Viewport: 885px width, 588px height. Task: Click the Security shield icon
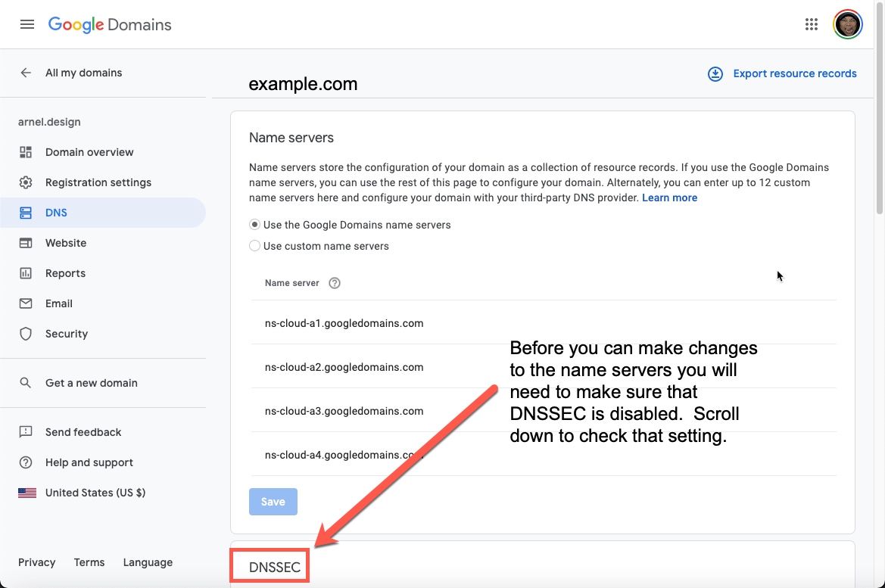click(x=26, y=334)
